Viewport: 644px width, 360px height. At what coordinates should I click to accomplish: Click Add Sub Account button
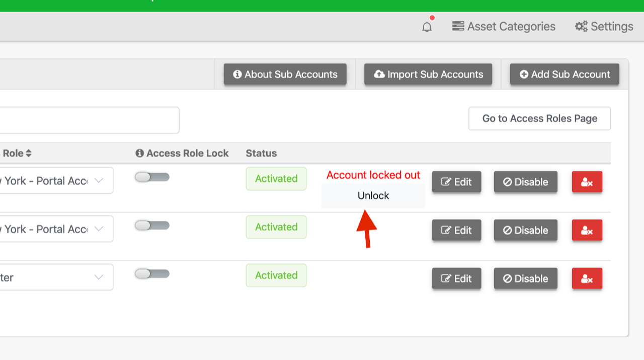565,75
